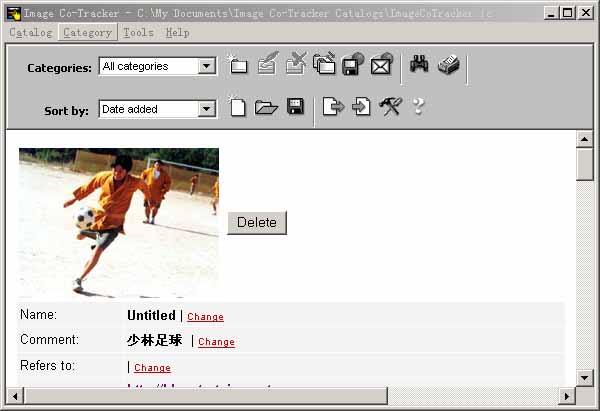The height and width of the screenshot is (411, 600).
Task: Click the delete category icon with X
Action: (295, 66)
